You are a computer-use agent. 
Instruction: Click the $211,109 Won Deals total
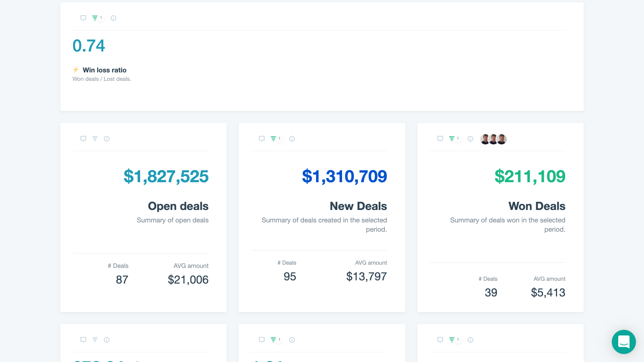click(x=530, y=177)
